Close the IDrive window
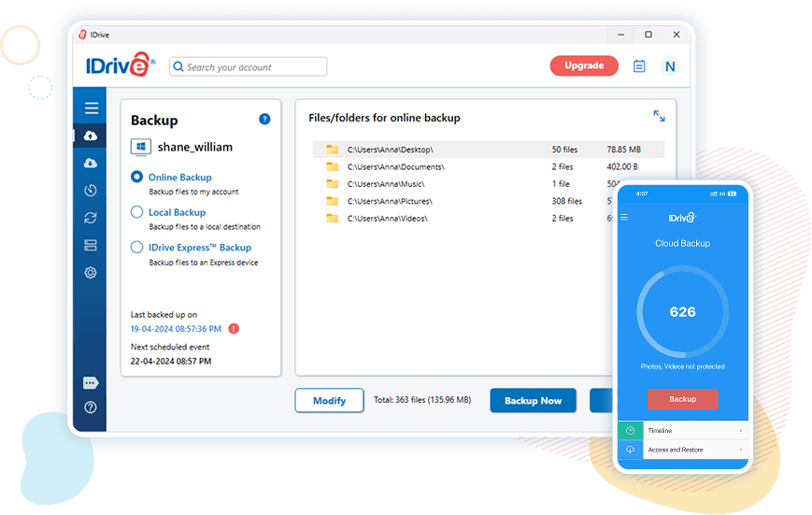 (677, 35)
